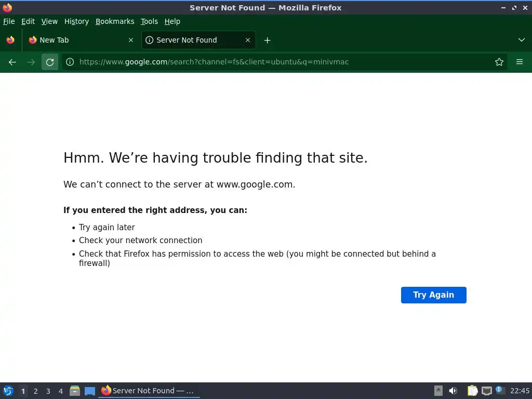Switch to the New Tab tab
The image size is (532, 399).
coord(81,40)
